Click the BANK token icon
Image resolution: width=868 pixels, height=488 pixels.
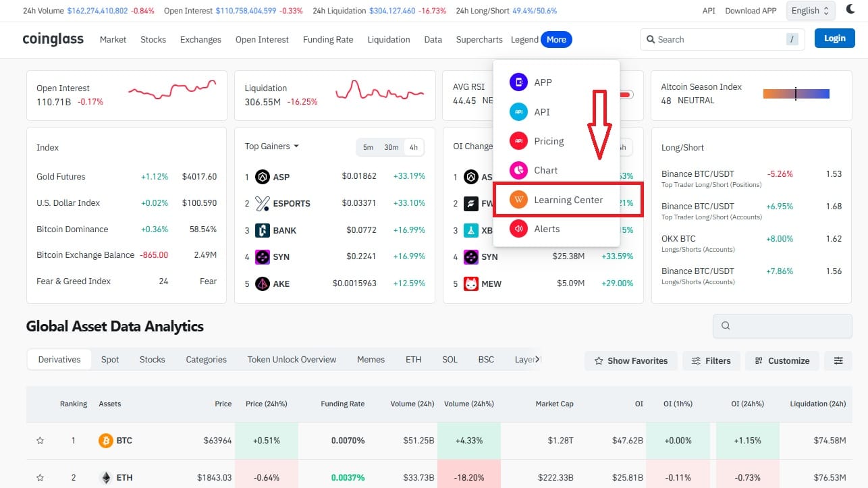coord(263,230)
